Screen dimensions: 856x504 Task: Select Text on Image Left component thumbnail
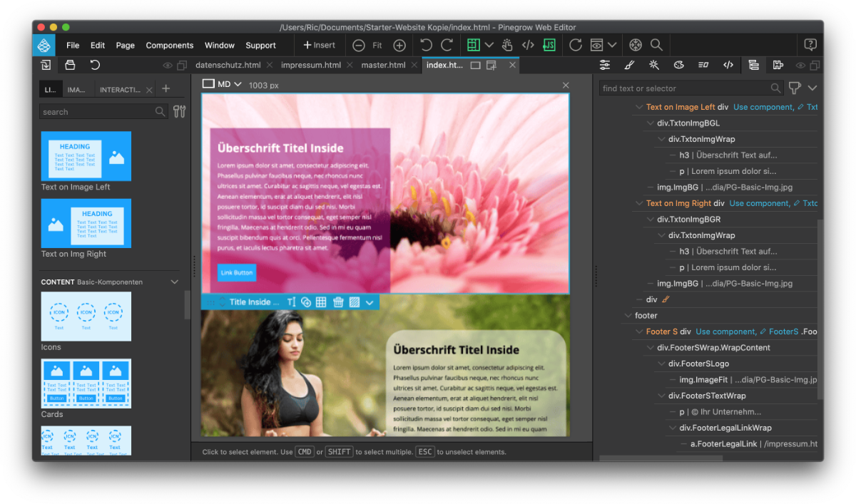(86, 155)
